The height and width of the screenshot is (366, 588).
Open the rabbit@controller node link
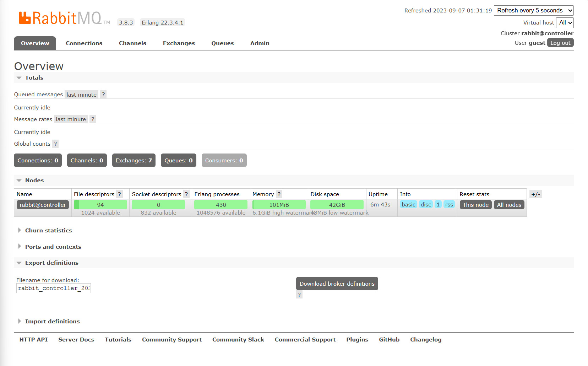coord(43,205)
